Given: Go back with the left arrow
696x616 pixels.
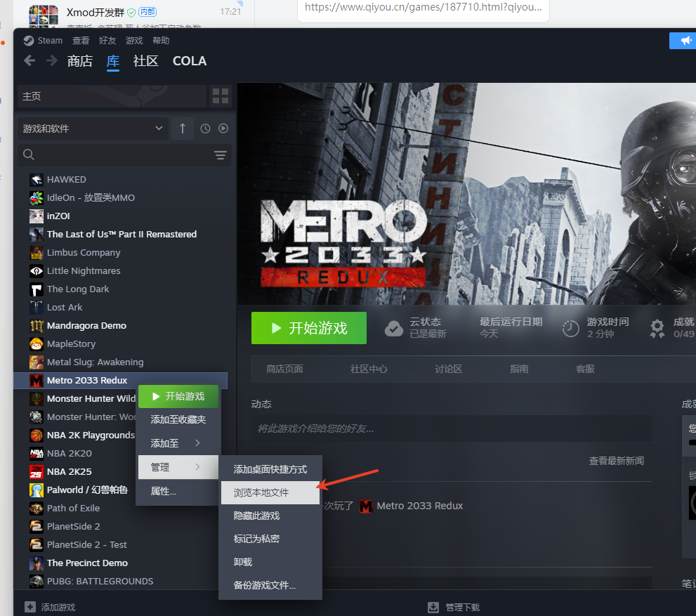Looking at the screenshot, I should pyautogui.click(x=29, y=60).
